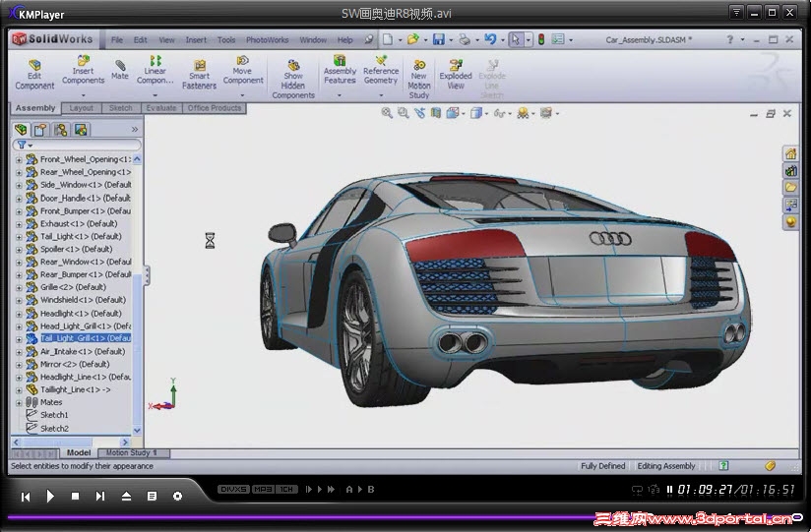Select Sketch2 in the feature tree
The height and width of the screenshot is (532, 811).
(54, 429)
